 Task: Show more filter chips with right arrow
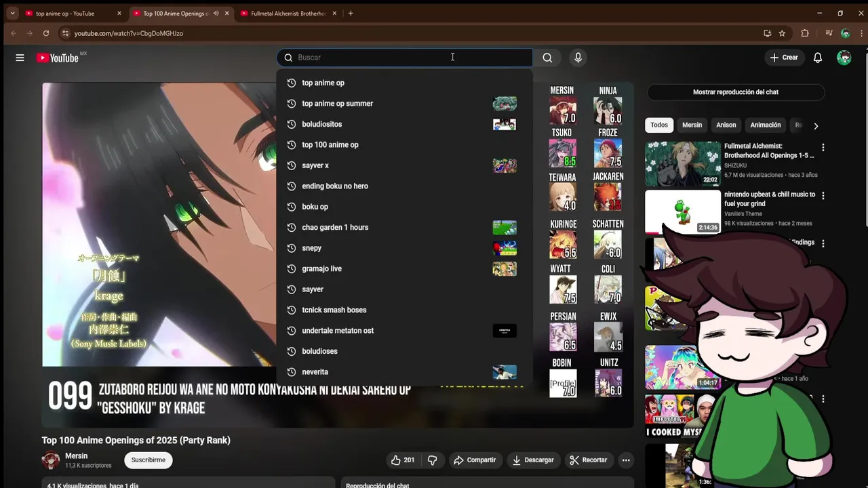(816, 126)
